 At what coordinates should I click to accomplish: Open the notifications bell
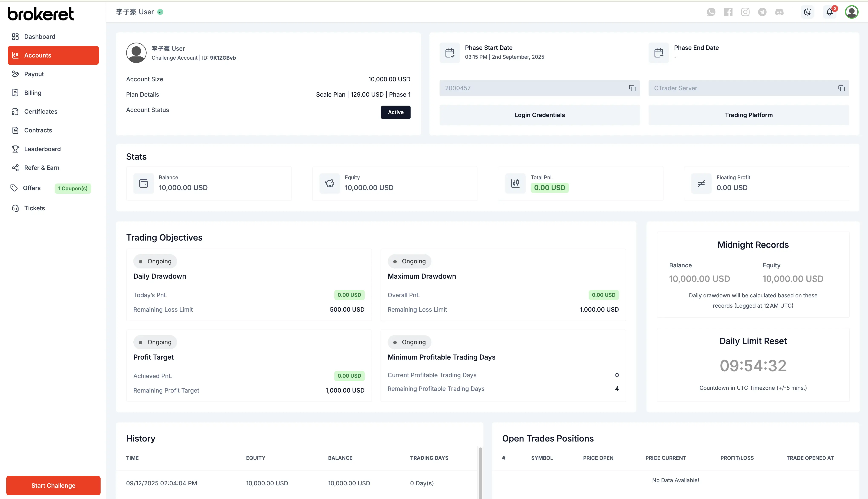[830, 12]
